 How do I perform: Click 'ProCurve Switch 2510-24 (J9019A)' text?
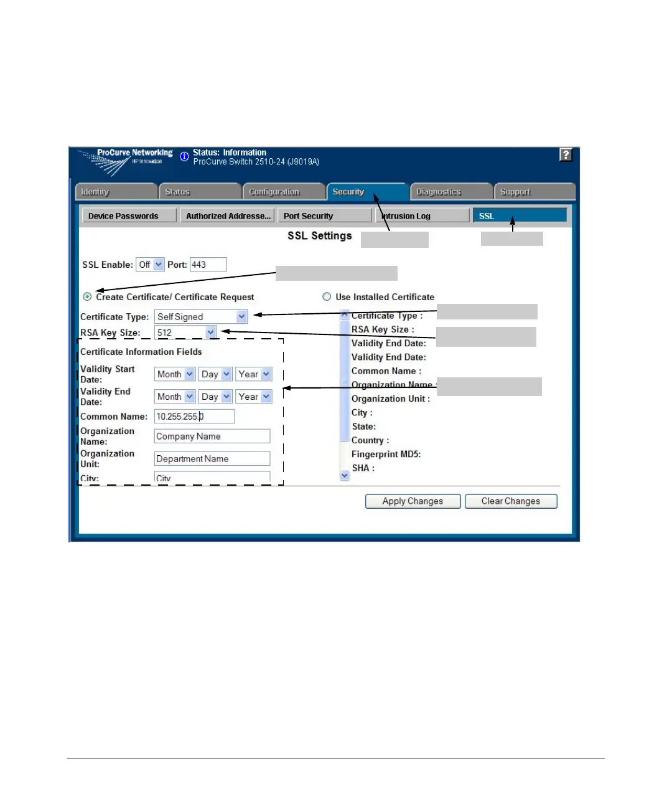click(256, 162)
